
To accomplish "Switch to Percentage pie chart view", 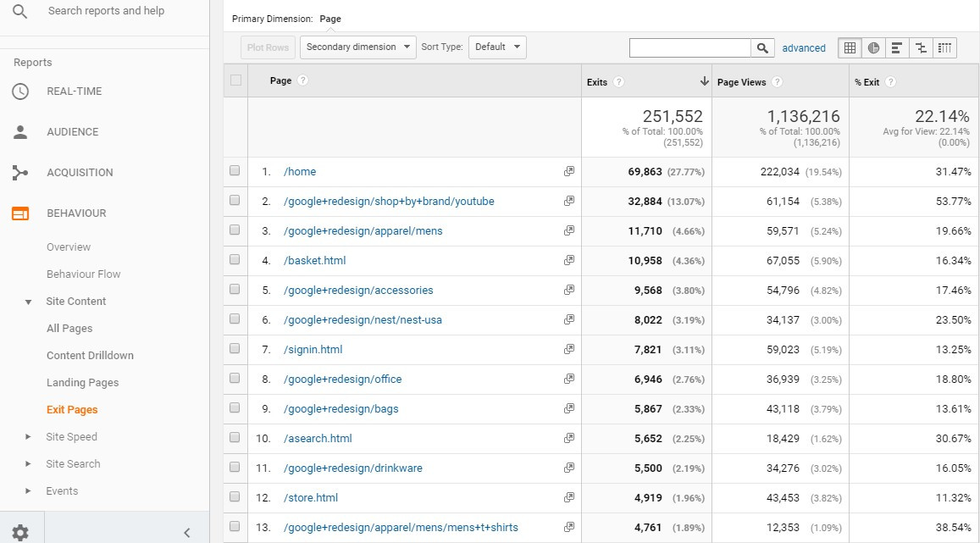I will tap(874, 48).
